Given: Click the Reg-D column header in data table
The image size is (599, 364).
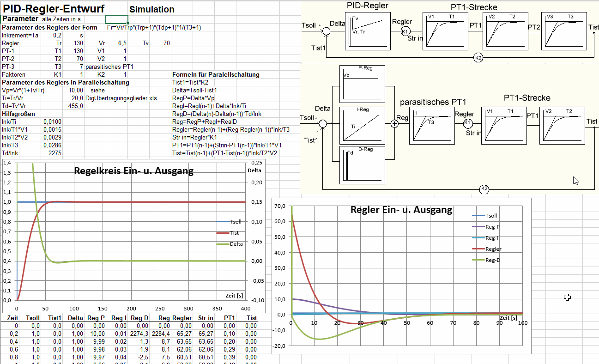Looking at the screenshot, I should [x=139, y=318].
